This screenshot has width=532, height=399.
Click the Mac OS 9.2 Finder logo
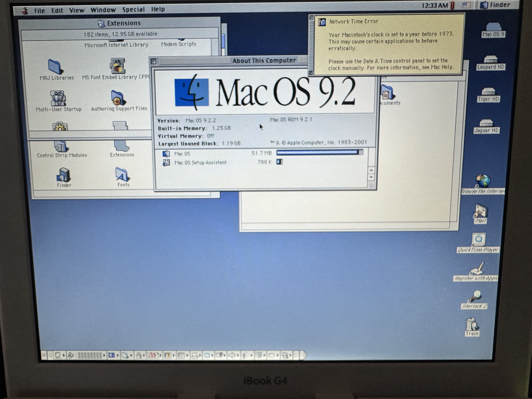[x=192, y=92]
